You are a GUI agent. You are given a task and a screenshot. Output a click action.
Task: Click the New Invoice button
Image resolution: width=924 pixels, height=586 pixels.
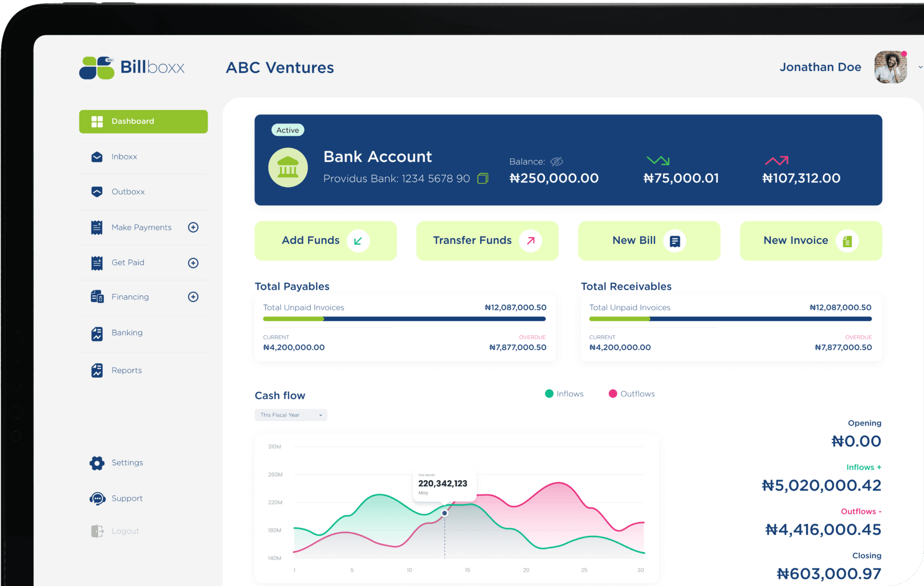pyautogui.click(x=811, y=241)
